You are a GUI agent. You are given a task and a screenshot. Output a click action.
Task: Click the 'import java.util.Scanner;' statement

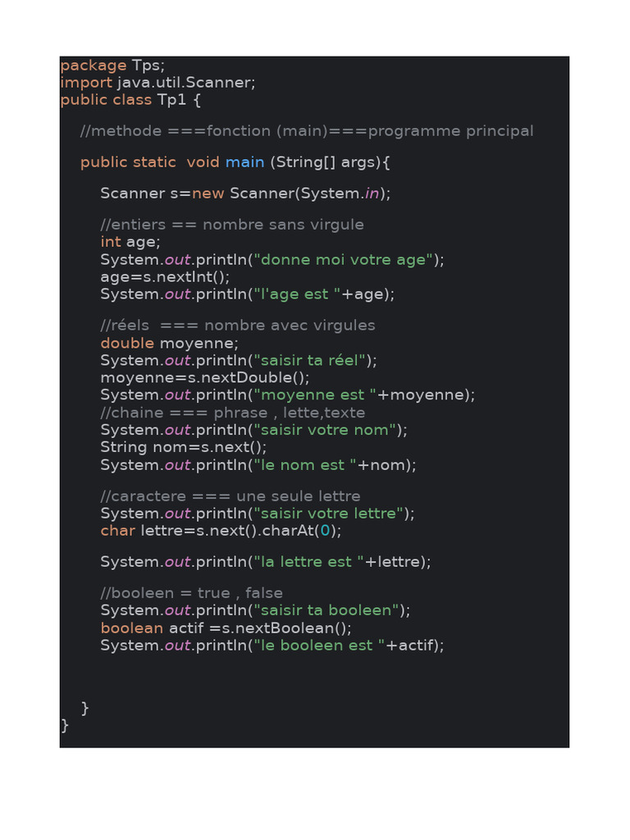157,83
